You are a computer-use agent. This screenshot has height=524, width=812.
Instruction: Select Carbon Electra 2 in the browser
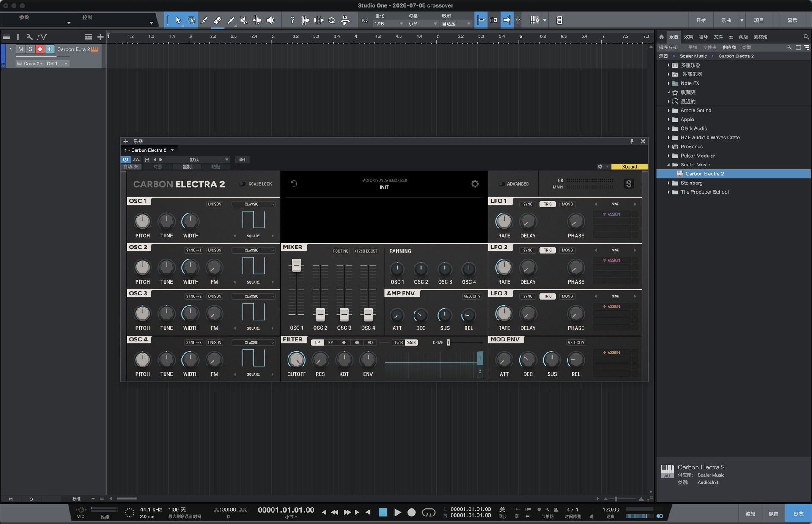pyautogui.click(x=733, y=174)
